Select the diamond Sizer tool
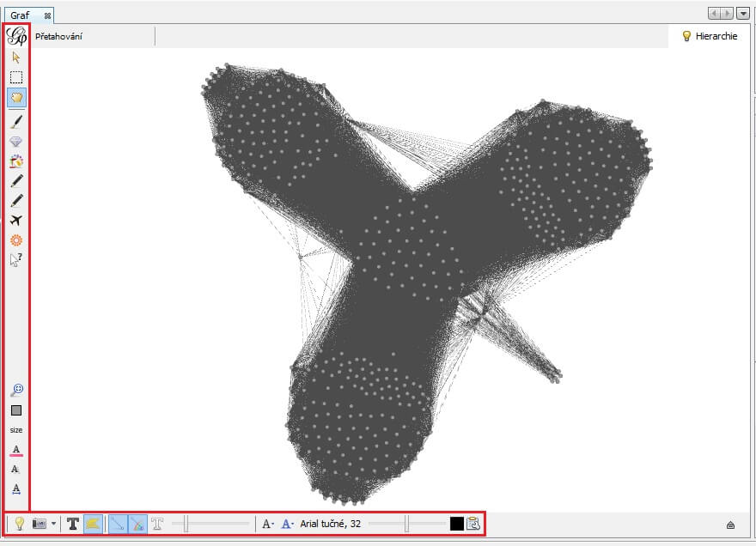 (16, 141)
